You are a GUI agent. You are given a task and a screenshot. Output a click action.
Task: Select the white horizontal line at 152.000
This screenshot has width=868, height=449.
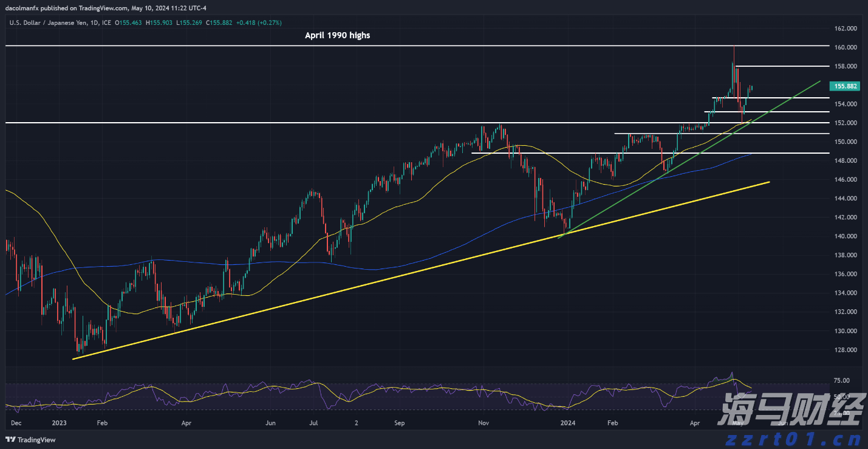pos(243,123)
